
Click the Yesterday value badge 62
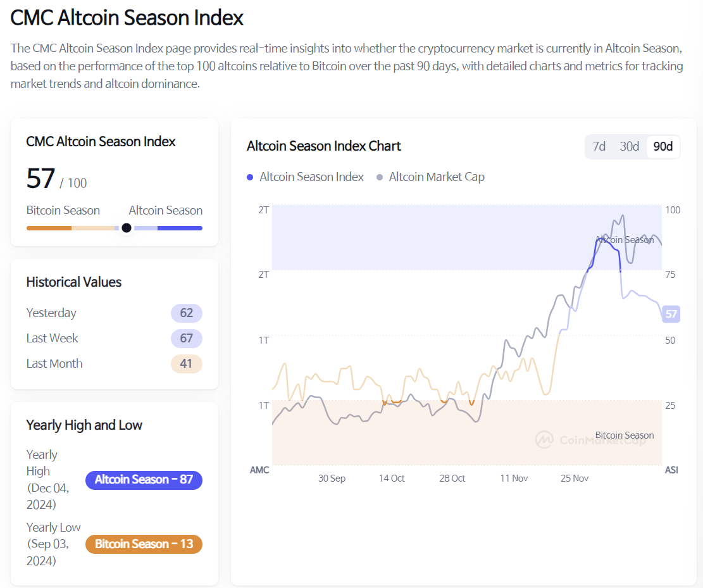click(x=186, y=313)
